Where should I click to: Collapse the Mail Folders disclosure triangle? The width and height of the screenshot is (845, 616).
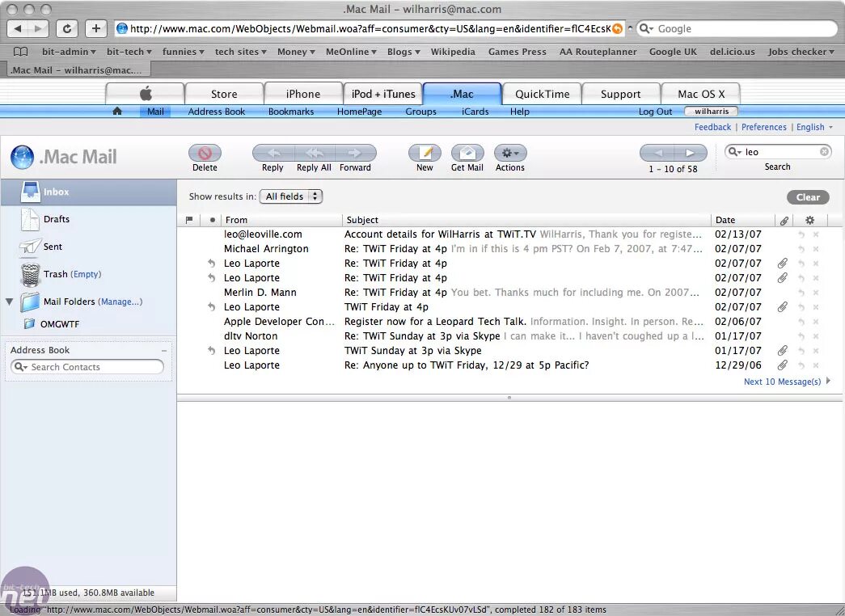9,302
